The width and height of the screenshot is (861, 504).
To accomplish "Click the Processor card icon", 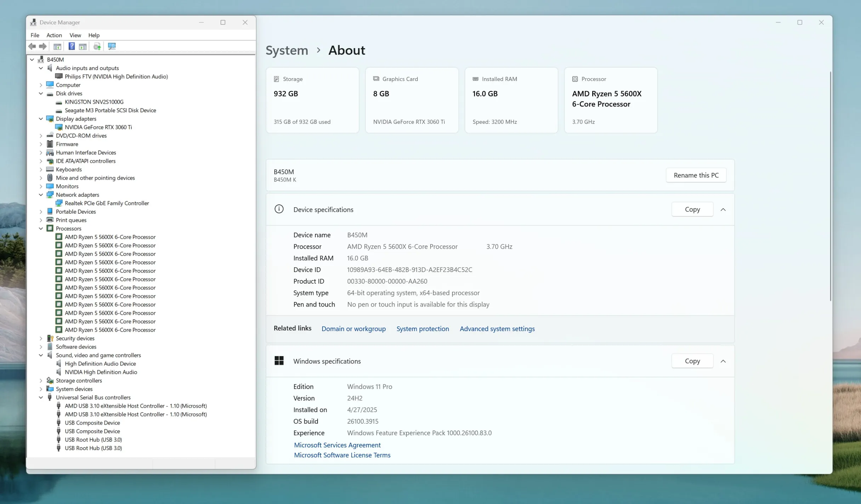I will click(x=575, y=79).
